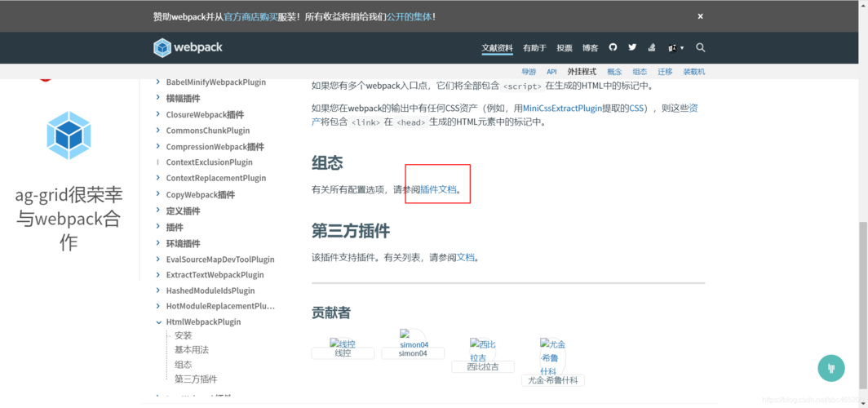Click the 第三方插件 heading

tap(351, 230)
